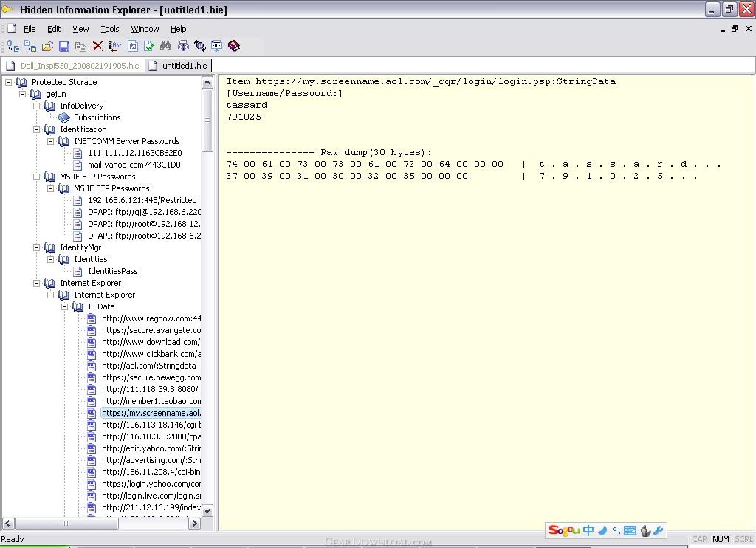Click the circular arrows P icon
Screen dimensions: 756x548
point(200,46)
